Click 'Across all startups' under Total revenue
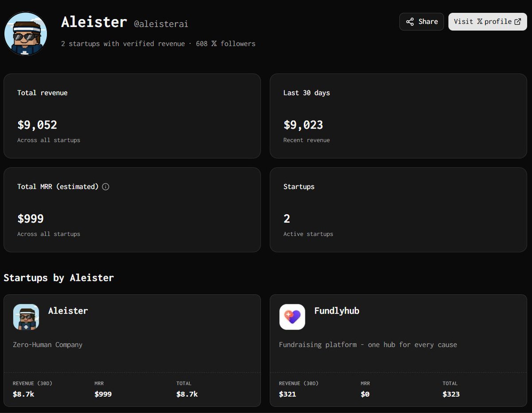This screenshot has height=413, width=532. (49, 140)
